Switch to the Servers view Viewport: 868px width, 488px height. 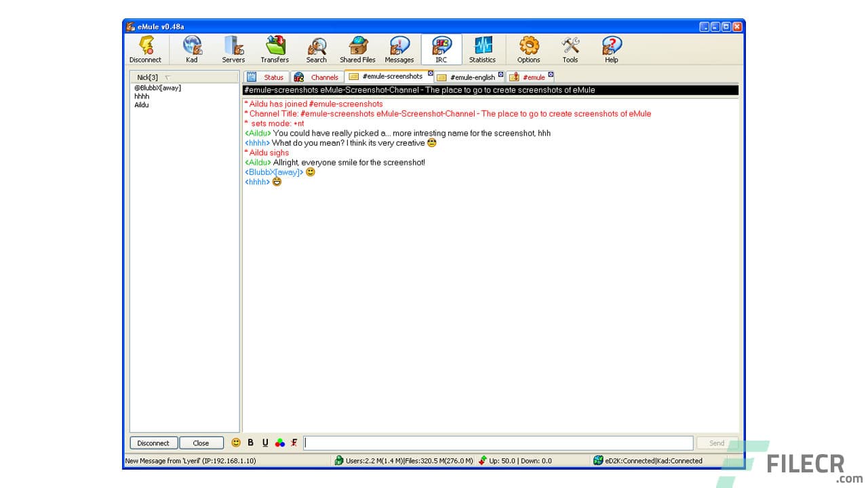click(x=233, y=49)
